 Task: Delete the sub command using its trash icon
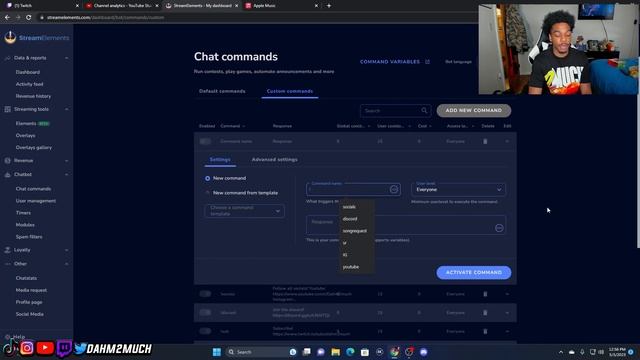coord(485,331)
